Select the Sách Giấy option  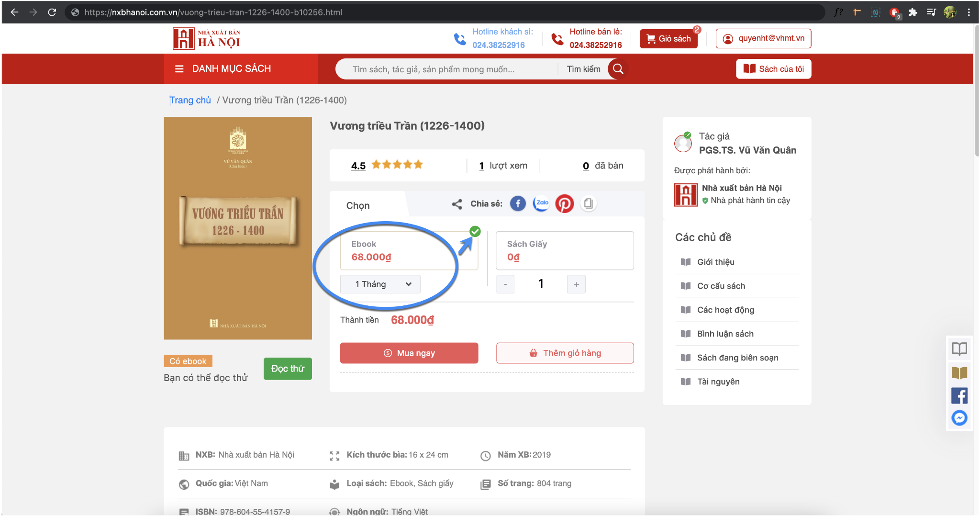565,250
